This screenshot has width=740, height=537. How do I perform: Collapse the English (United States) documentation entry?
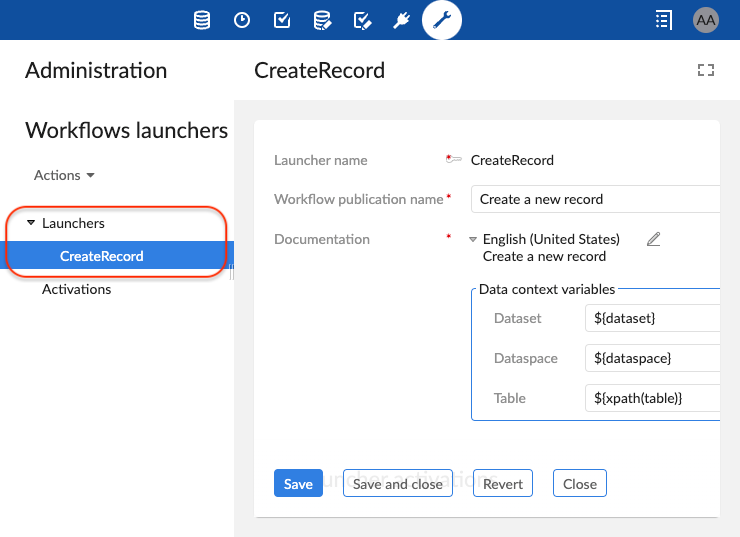pos(473,240)
